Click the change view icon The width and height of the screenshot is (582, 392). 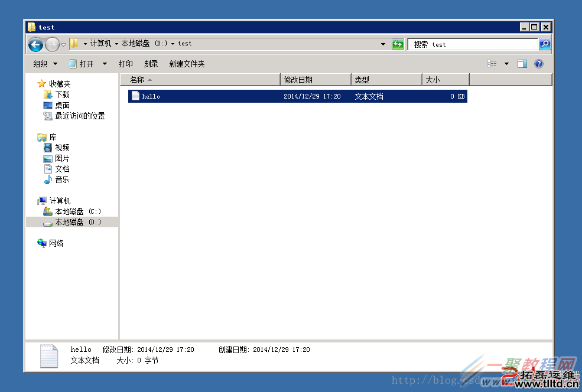pyautogui.click(x=492, y=64)
